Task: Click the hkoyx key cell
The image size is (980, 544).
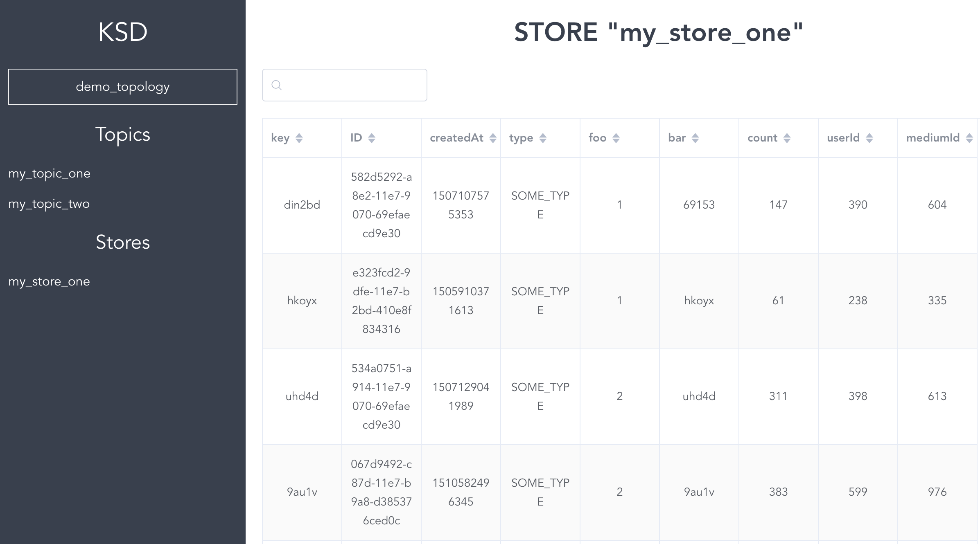Action: pyautogui.click(x=302, y=301)
